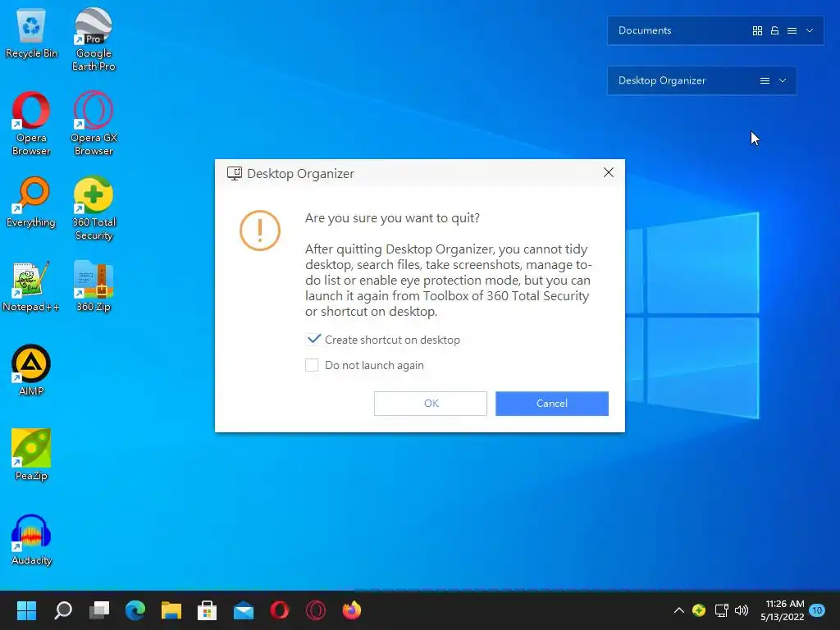Open File Explorer from the taskbar
Screen dimensions: 840x630
pos(171,610)
